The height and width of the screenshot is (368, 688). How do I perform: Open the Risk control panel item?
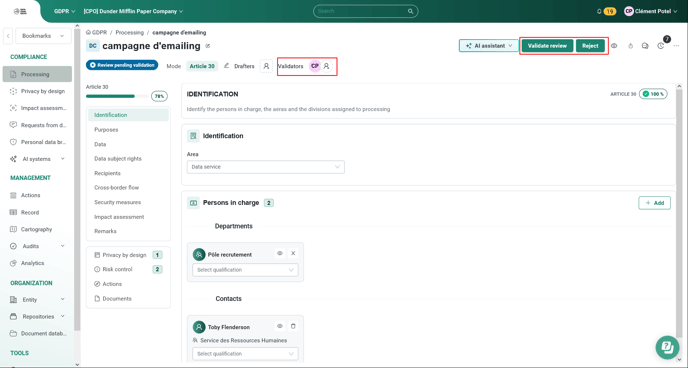(x=128, y=269)
